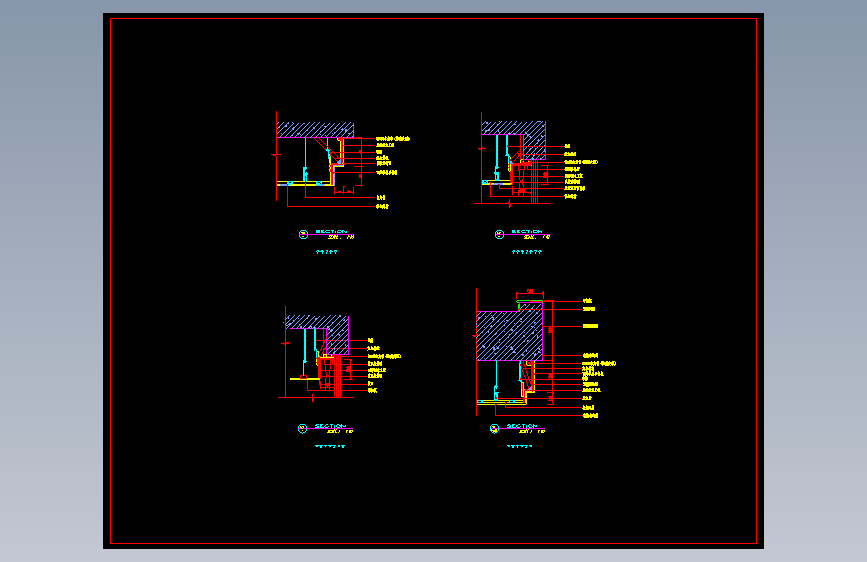Select the top-left section number bubble
The image size is (867, 562).
click(x=303, y=235)
